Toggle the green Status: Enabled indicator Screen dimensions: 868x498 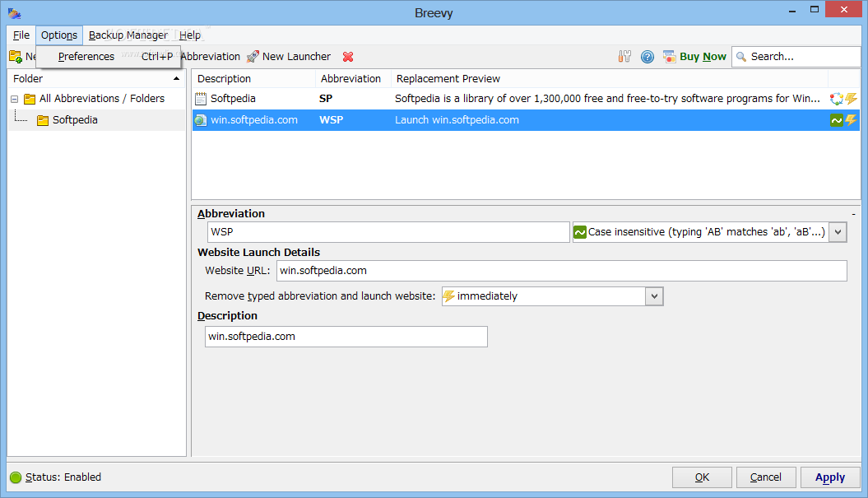16,477
